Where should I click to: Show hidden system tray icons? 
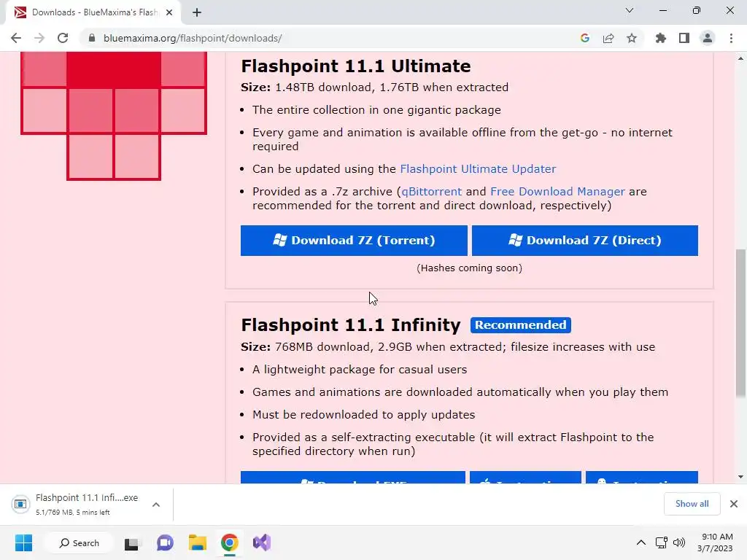[641, 542]
